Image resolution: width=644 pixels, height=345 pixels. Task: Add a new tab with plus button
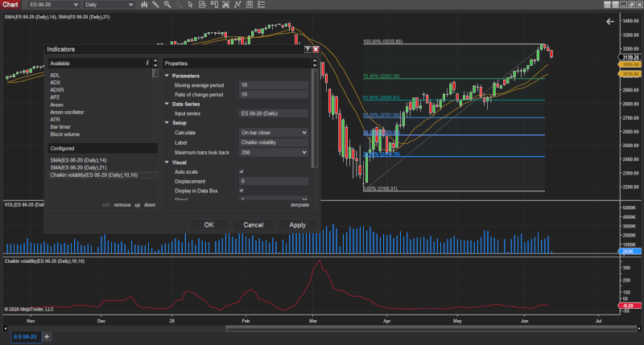47,336
